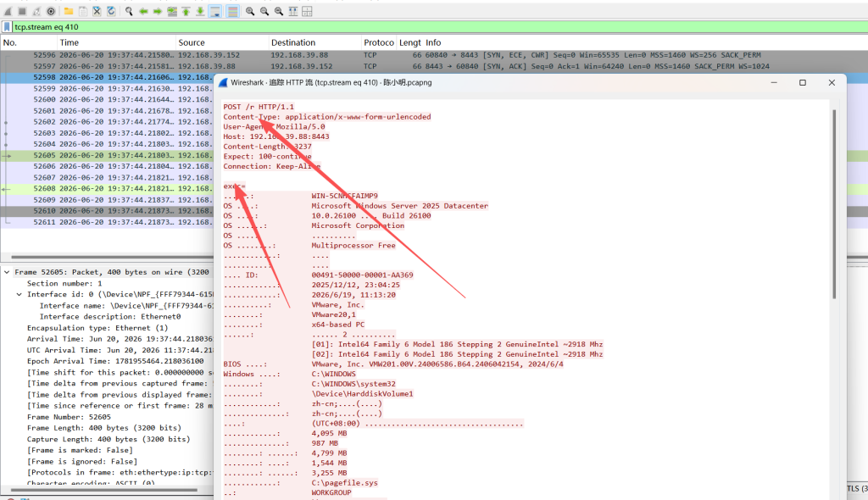Select packet 52611 row
This screenshot has height=500, width=868.
point(107,222)
